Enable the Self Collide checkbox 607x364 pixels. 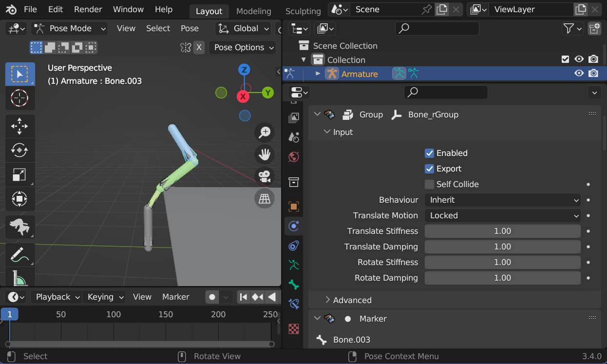(429, 184)
